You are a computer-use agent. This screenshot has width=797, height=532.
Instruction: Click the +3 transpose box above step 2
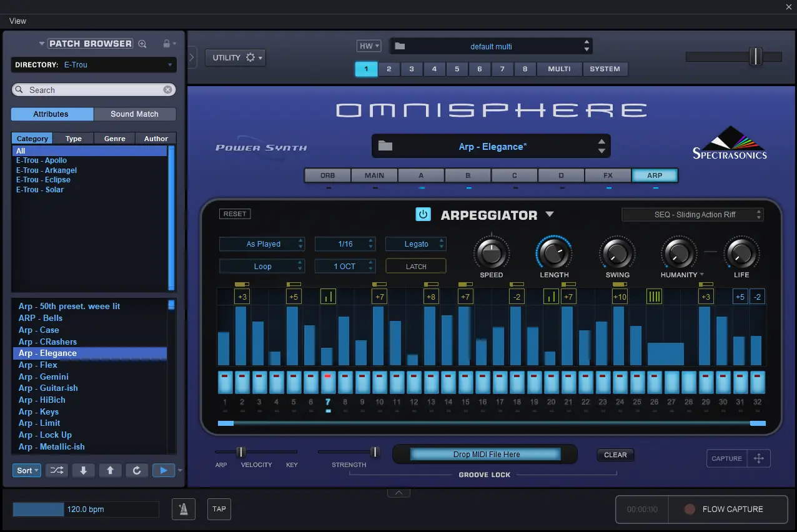(242, 297)
